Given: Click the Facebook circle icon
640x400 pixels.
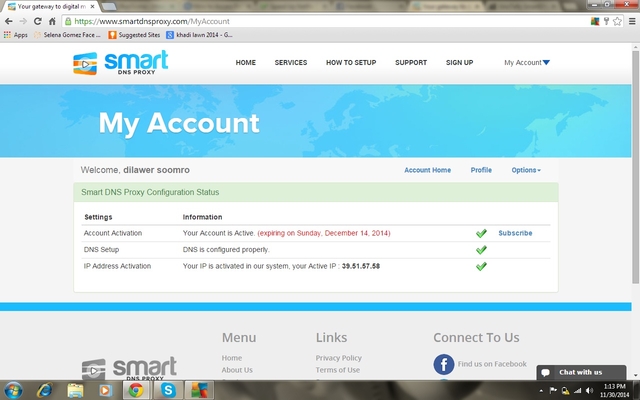Looking at the screenshot, I should [444, 364].
